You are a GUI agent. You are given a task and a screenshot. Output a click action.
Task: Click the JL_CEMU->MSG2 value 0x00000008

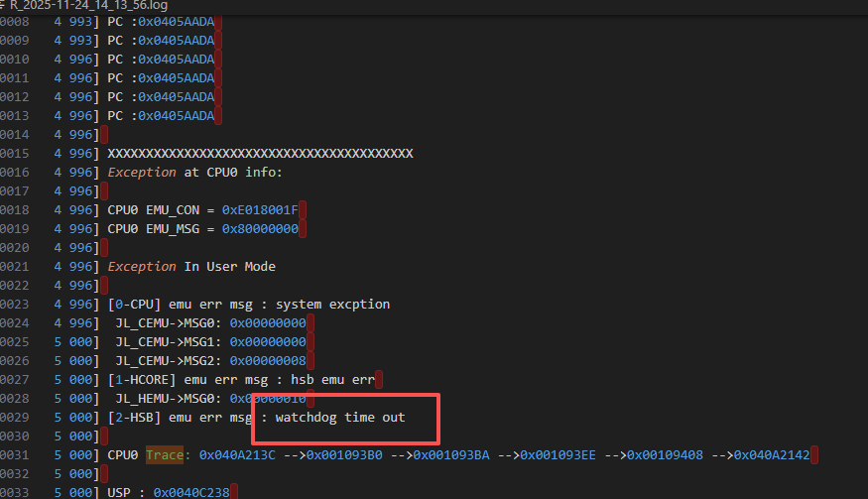point(268,360)
